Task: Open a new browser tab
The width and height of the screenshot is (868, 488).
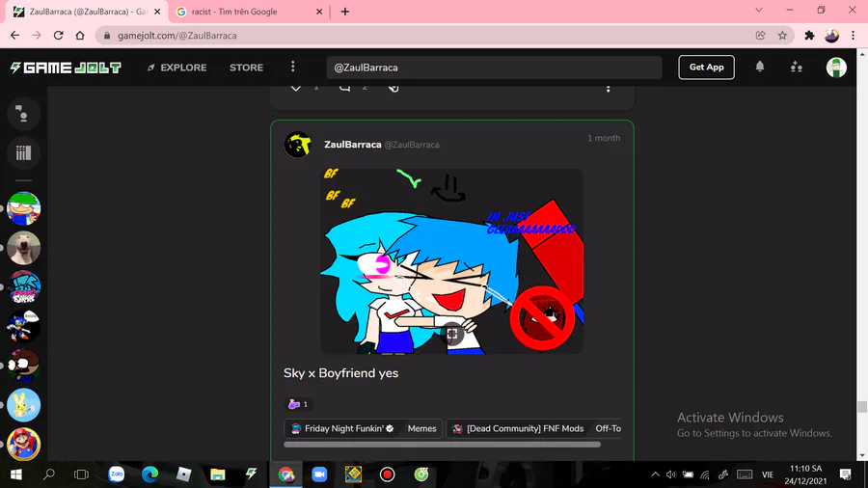Action: coord(345,12)
